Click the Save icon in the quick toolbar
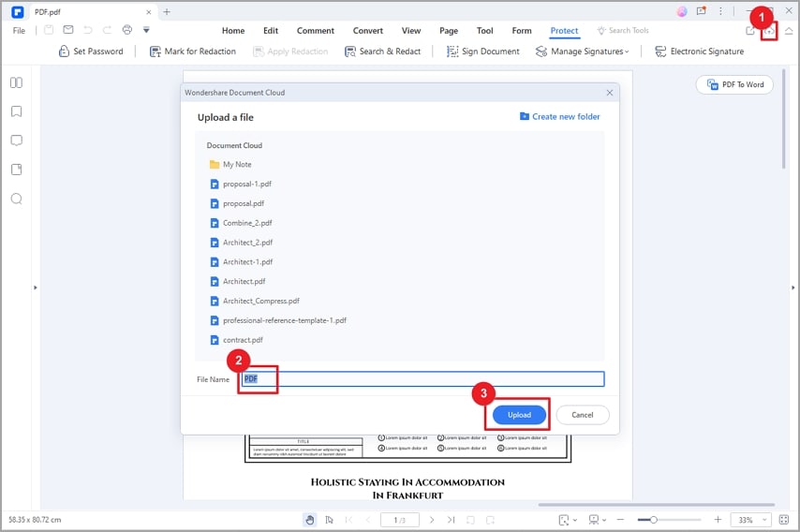 pos(49,30)
